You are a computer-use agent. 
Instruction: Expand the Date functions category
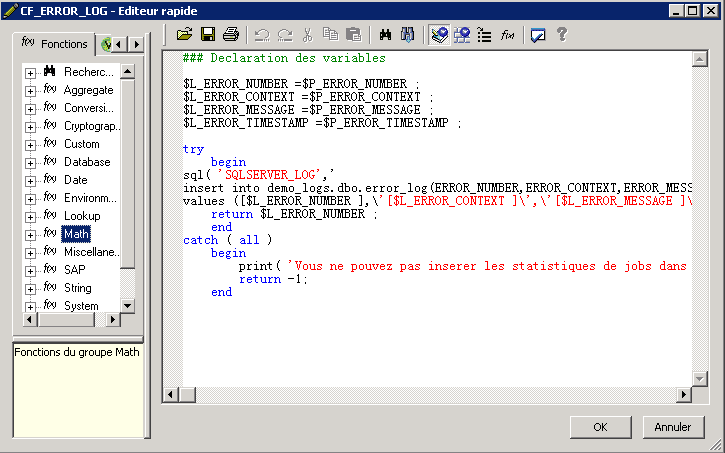[x=30, y=180]
